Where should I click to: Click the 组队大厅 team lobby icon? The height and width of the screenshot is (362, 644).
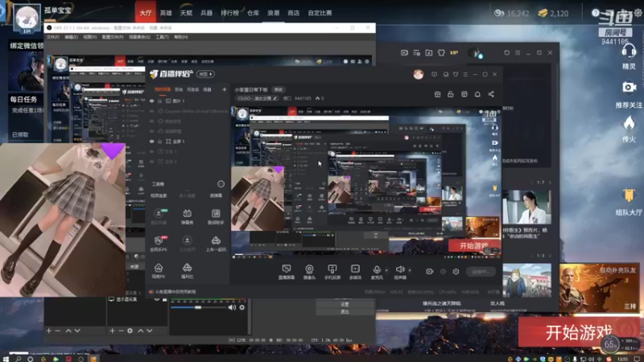click(x=629, y=195)
